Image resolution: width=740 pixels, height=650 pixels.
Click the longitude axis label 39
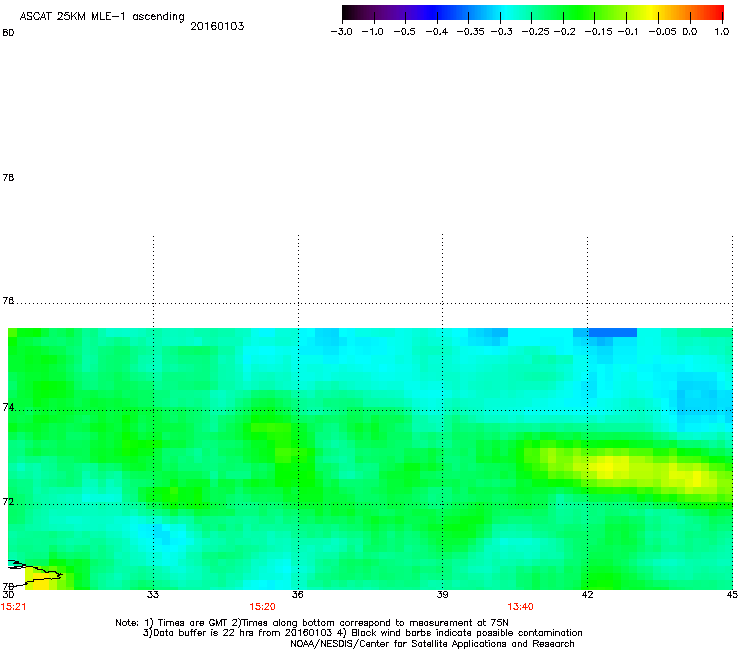442,595
